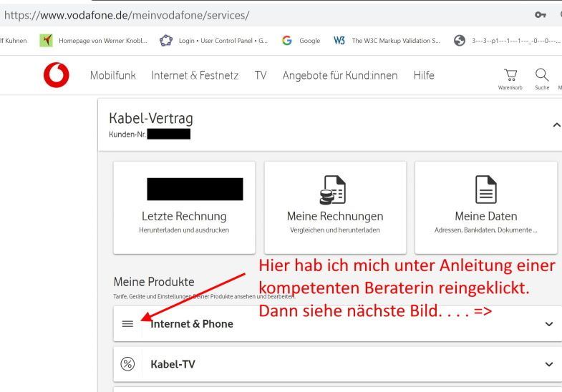Click 'Vergleichen und herunterladen' text
Image resolution: width=562 pixels, height=392 pixels.
click(x=335, y=230)
